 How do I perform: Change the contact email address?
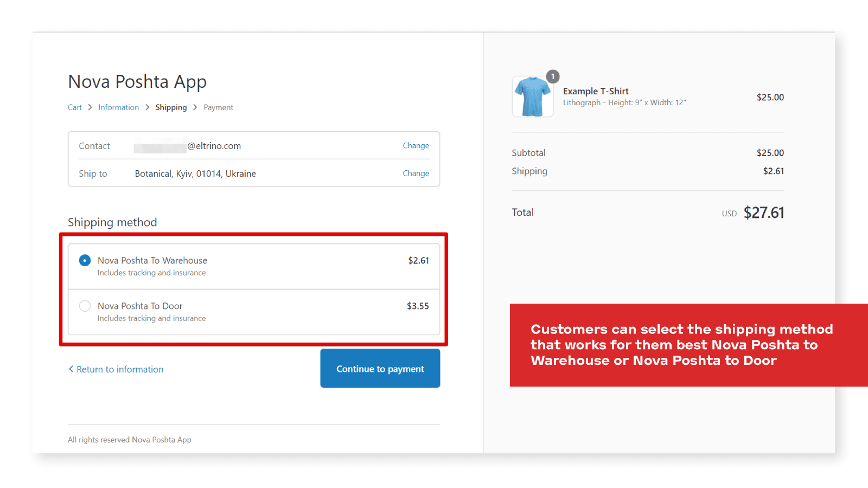coord(416,146)
